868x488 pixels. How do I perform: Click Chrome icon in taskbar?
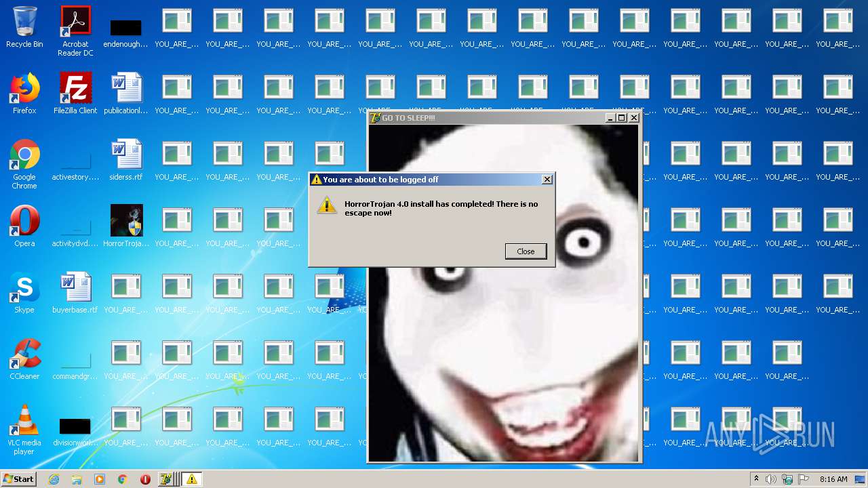point(123,479)
